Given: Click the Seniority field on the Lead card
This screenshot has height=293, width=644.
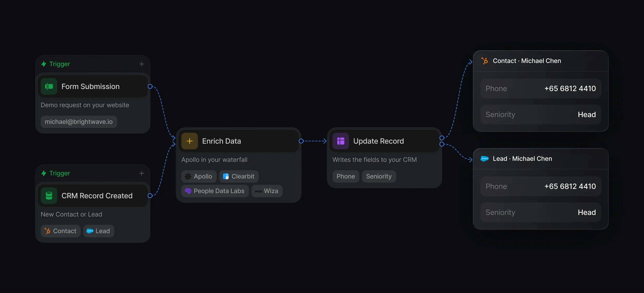Looking at the screenshot, I should 541,212.
